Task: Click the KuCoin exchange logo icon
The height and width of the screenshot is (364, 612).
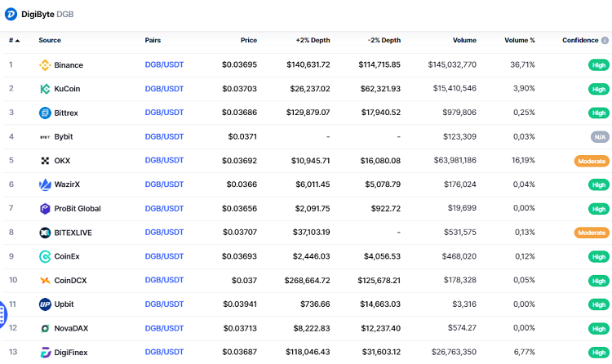Action: click(x=46, y=89)
